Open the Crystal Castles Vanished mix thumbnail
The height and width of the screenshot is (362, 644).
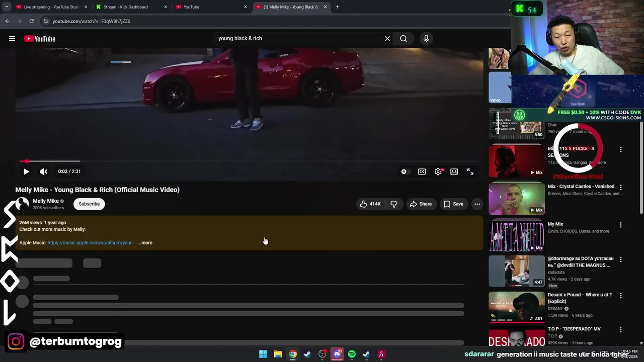[x=517, y=198]
